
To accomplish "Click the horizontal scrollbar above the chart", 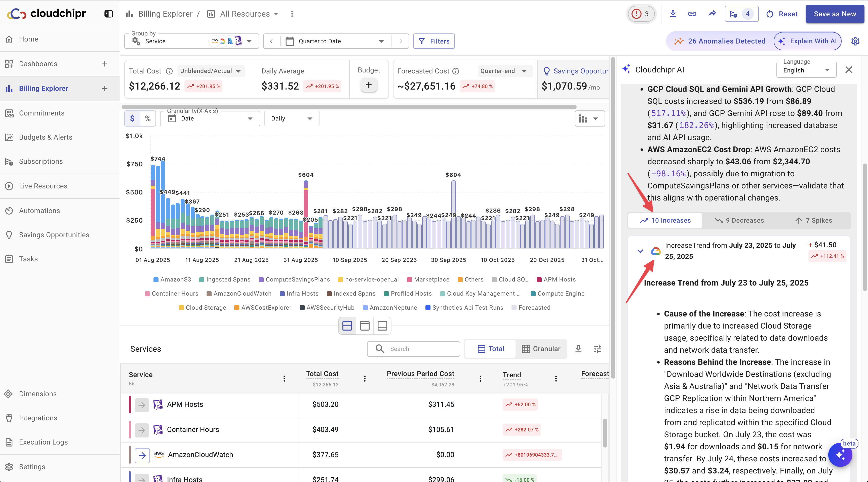I will click(x=349, y=107).
